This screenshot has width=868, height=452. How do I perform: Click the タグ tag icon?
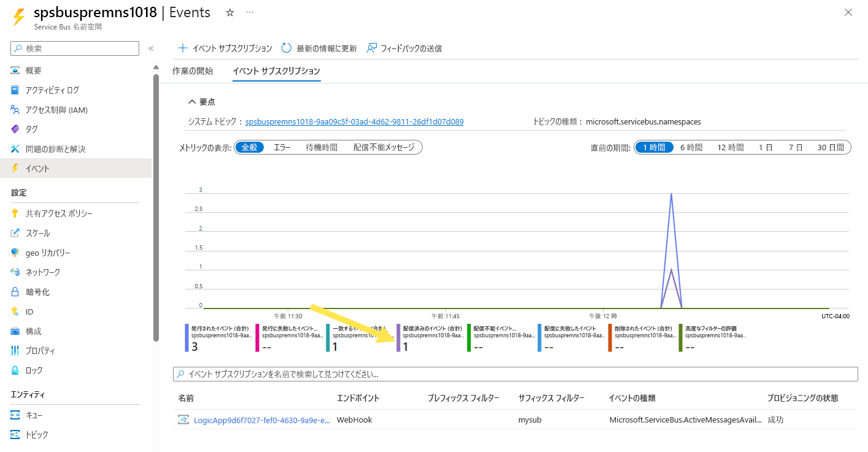pyautogui.click(x=15, y=129)
